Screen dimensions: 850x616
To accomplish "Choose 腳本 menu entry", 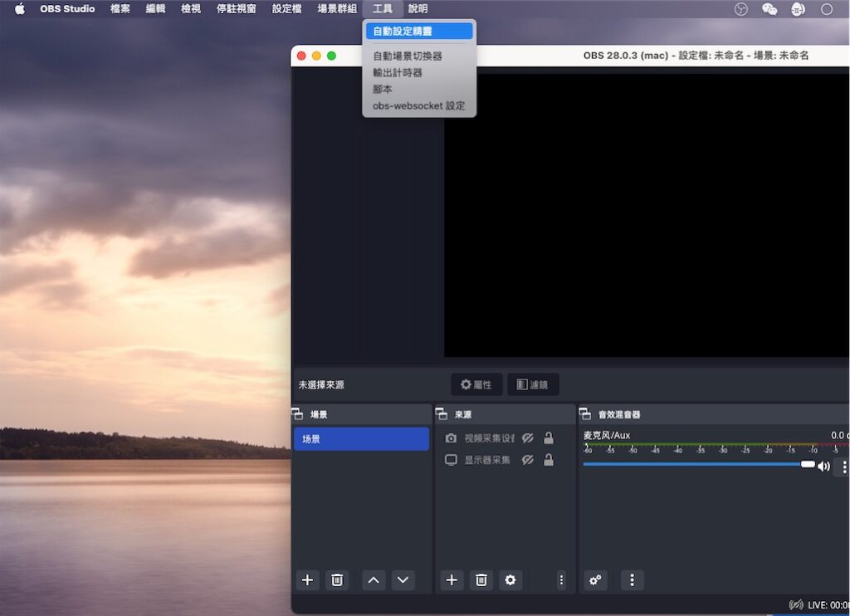I will [x=419, y=89].
